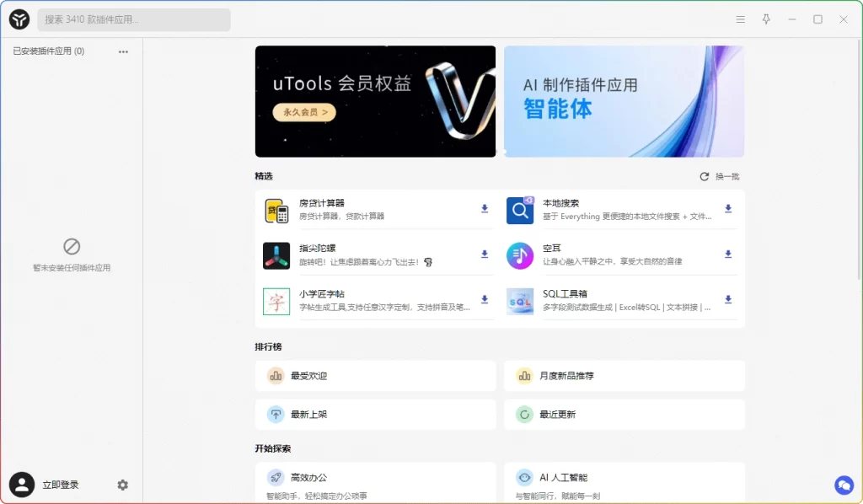Pin the uTools window on top
The height and width of the screenshot is (504, 863).
[765, 19]
